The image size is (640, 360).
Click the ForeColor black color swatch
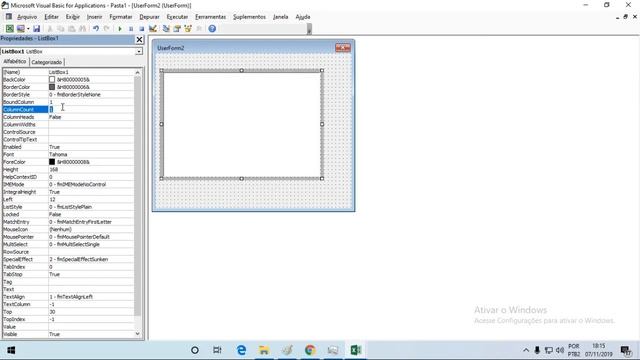52,162
